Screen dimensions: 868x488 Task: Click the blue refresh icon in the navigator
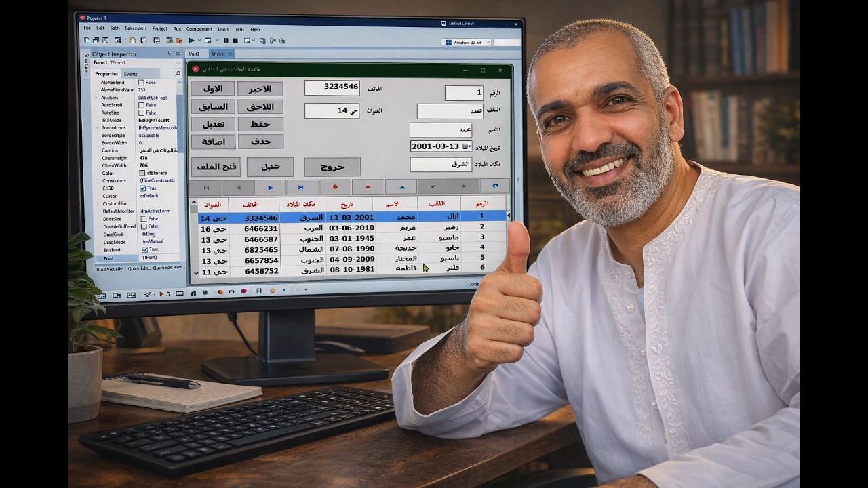tap(495, 186)
